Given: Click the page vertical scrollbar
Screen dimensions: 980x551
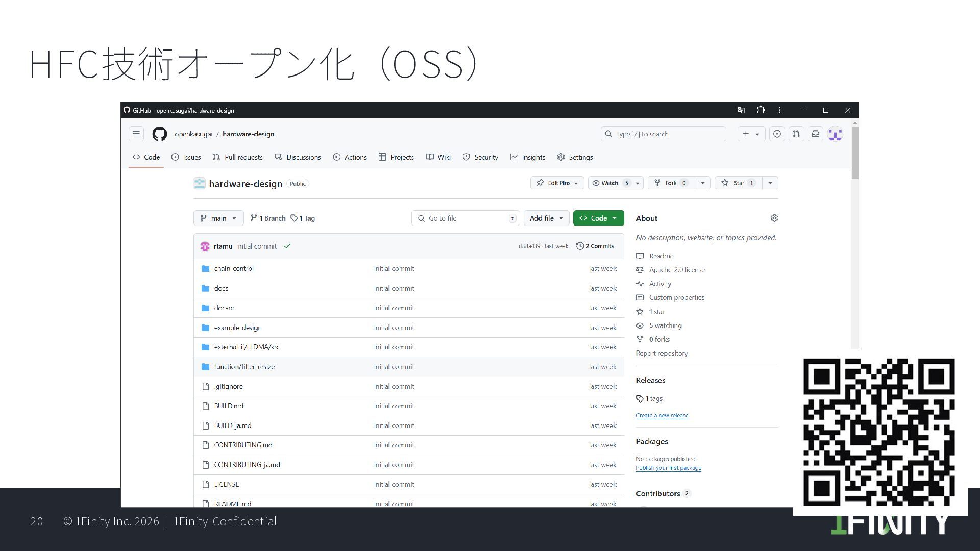Looking at the screenshot, I should (855, 153).
